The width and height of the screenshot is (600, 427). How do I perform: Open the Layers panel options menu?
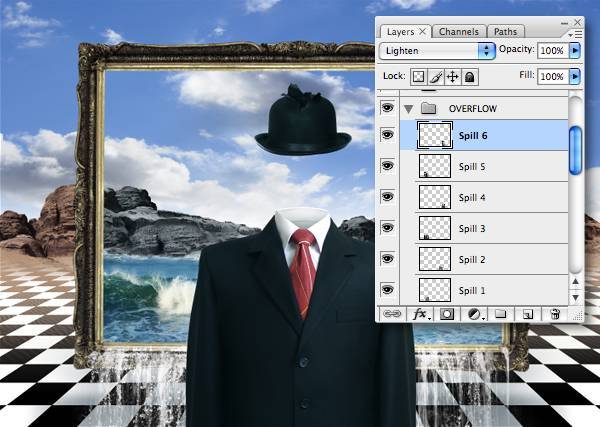(576, 35)
